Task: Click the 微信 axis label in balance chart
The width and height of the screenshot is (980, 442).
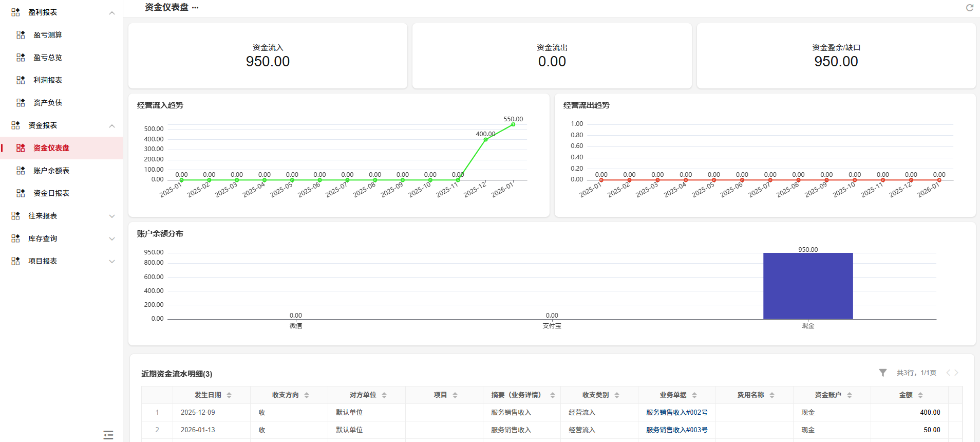Action: pyautogui.click(x=296, y=326)
